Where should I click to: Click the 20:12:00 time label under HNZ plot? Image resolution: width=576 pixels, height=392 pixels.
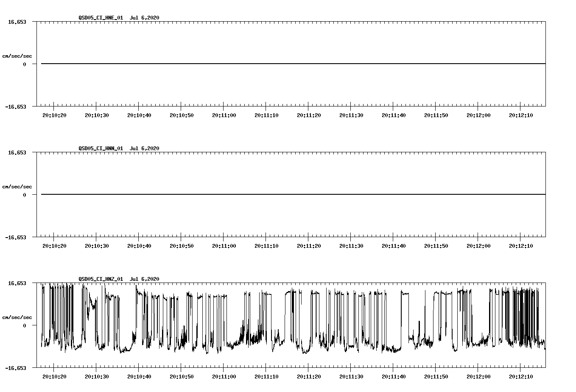click(478, 376)
